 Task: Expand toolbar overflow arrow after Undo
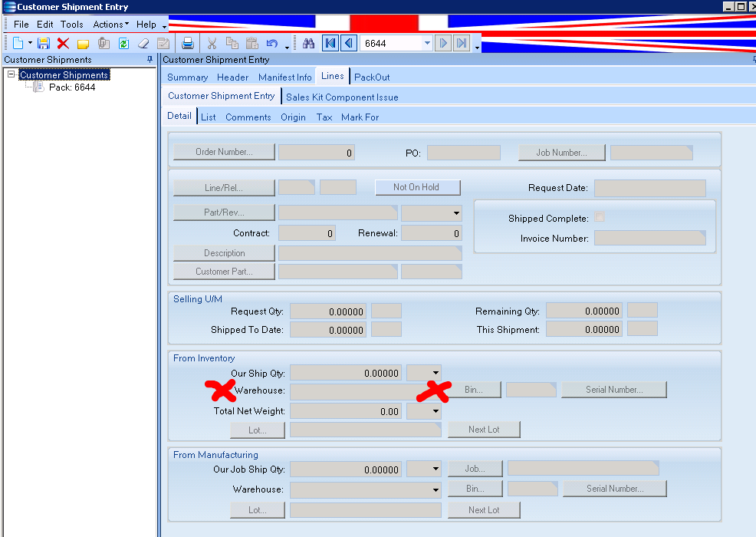click(287, 48)
